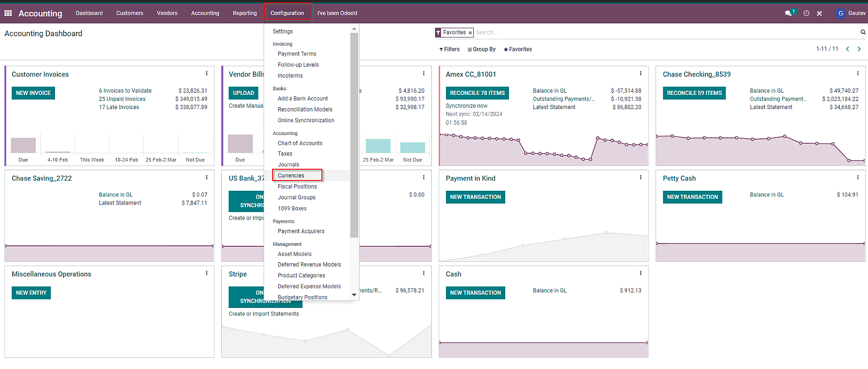Open the Dashboard menu

coord(89,13)
